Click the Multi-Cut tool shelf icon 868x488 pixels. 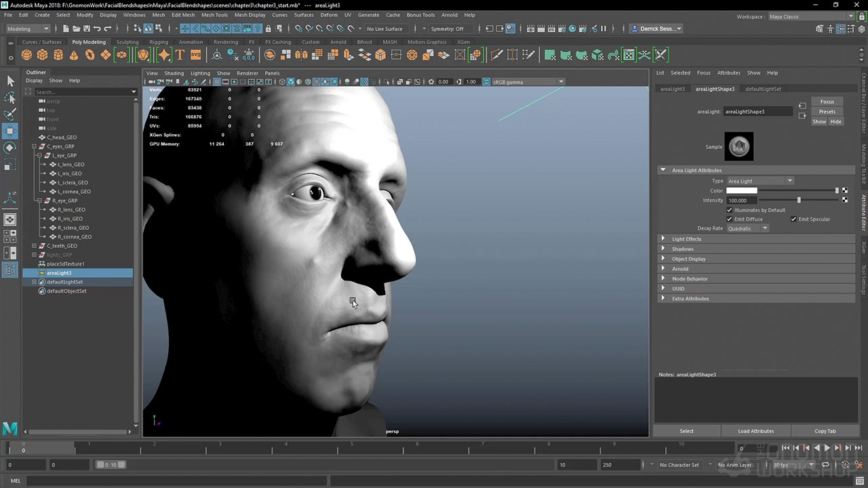496,55
